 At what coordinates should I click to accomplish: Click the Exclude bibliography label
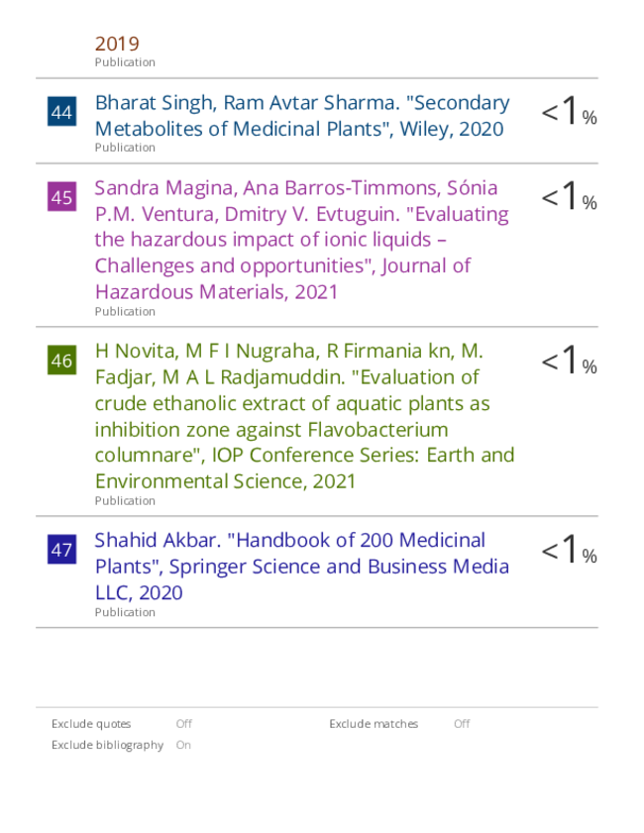click(x=107, y=746)
